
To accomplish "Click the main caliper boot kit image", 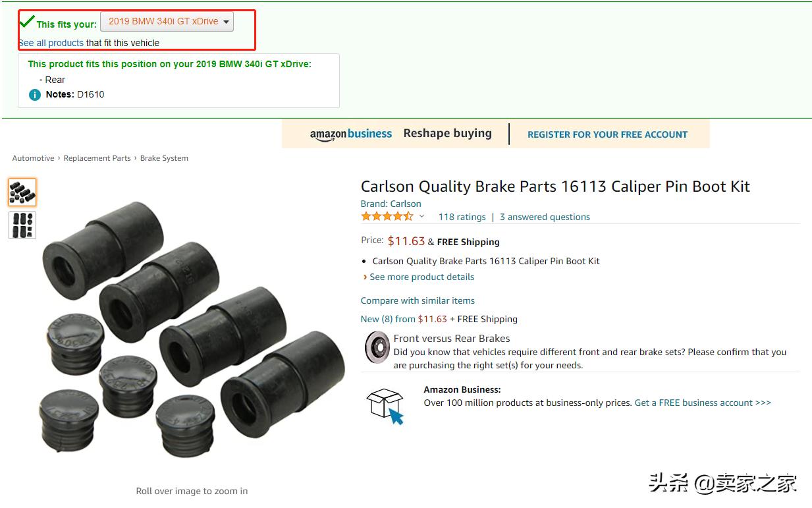I will pos(192,327).
